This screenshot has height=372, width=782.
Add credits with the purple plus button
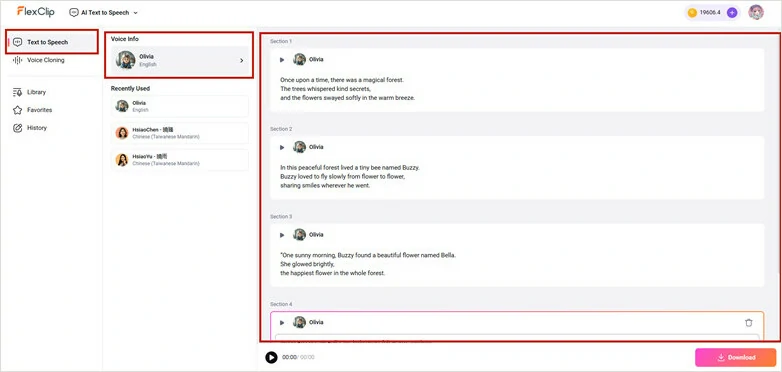pyautogui.click(x=732, y=12)
